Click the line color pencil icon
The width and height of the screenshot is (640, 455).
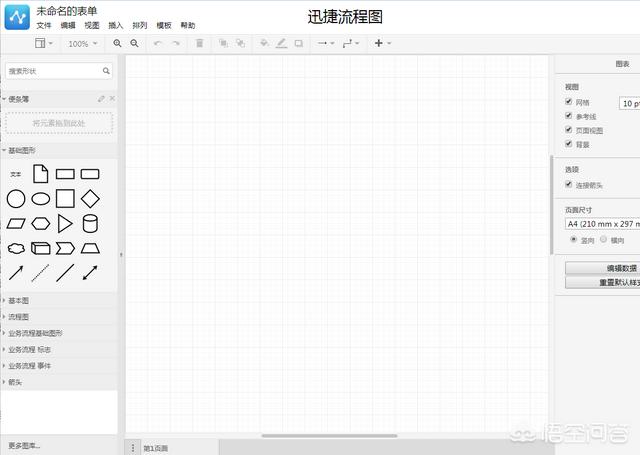(281, 43)
